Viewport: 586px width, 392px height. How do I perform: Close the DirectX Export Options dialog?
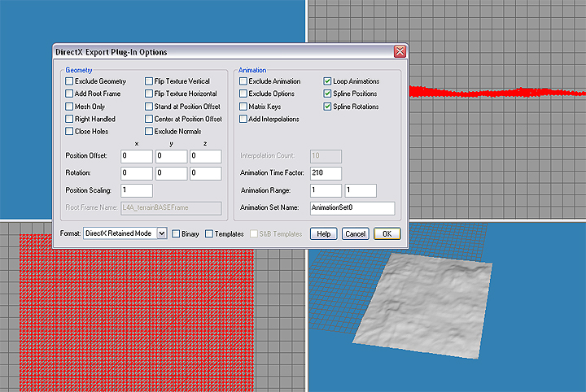400,51
